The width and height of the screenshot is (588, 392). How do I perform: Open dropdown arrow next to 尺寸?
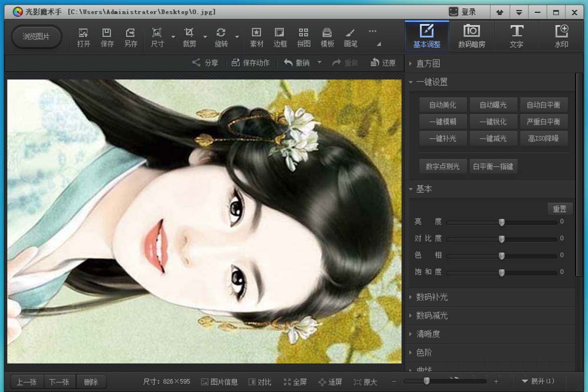[173, 36]
